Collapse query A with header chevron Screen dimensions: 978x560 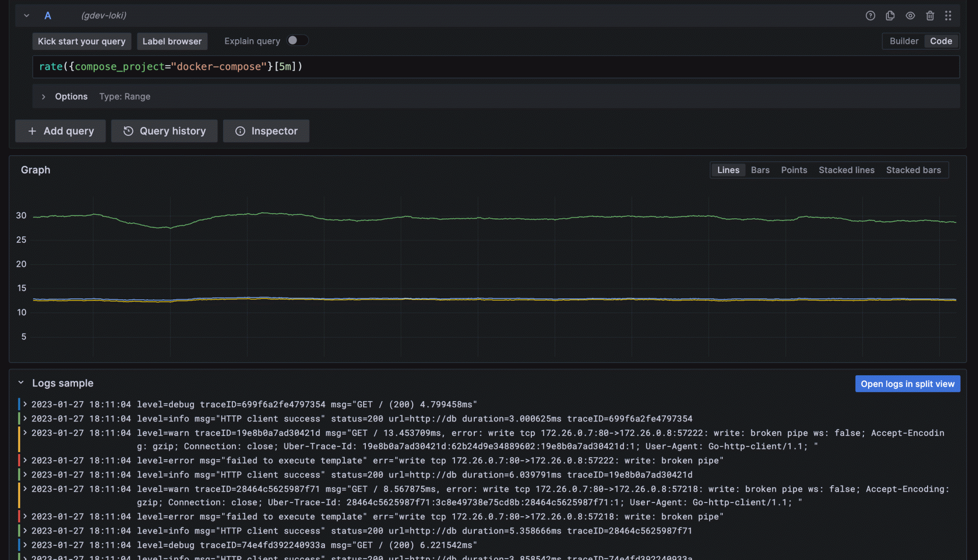26,15
